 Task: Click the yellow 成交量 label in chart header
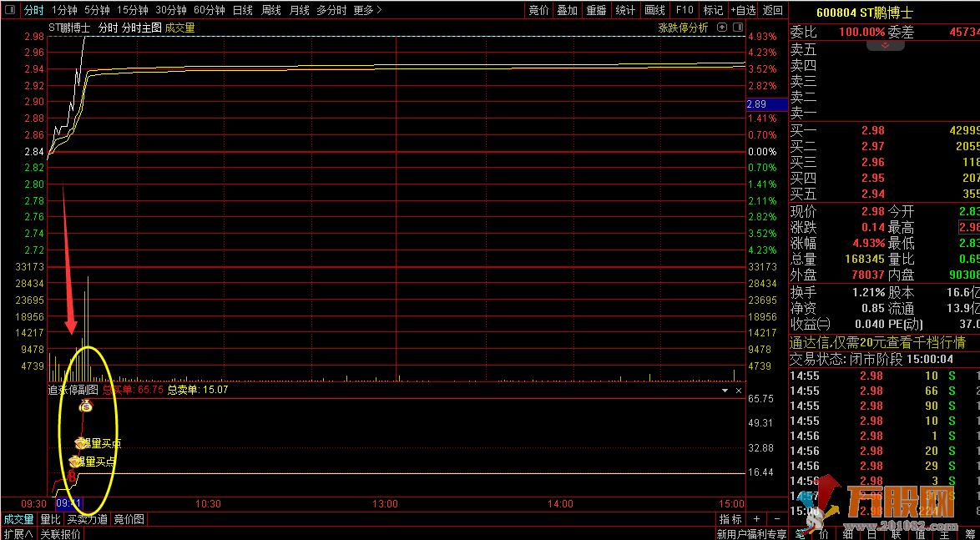click(x=180, y=28)
